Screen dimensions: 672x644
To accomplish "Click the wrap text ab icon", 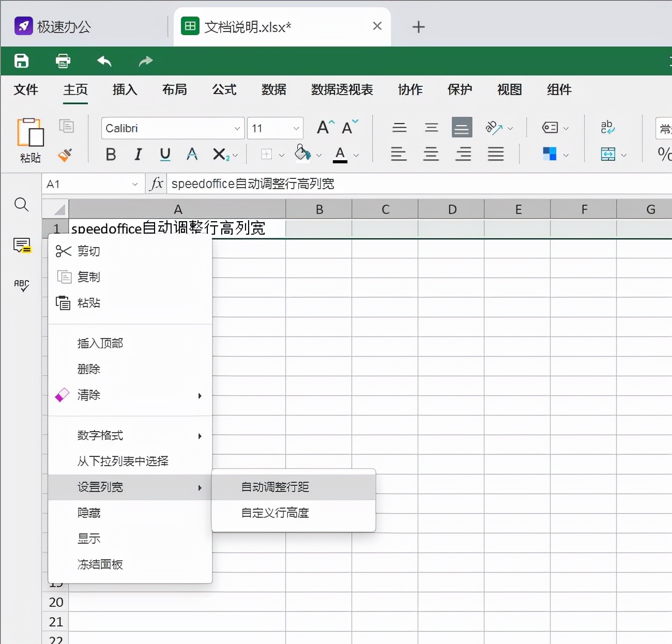I will 608,128.
